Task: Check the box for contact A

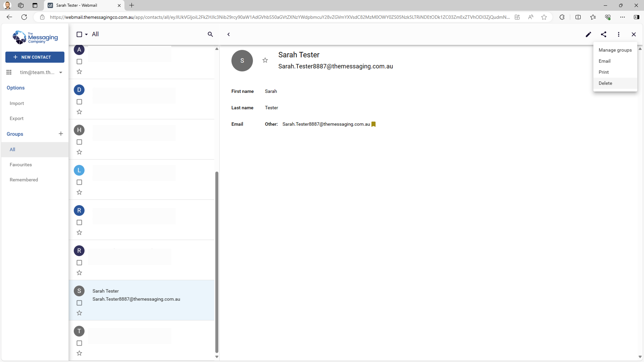Action: pos(79,61)
